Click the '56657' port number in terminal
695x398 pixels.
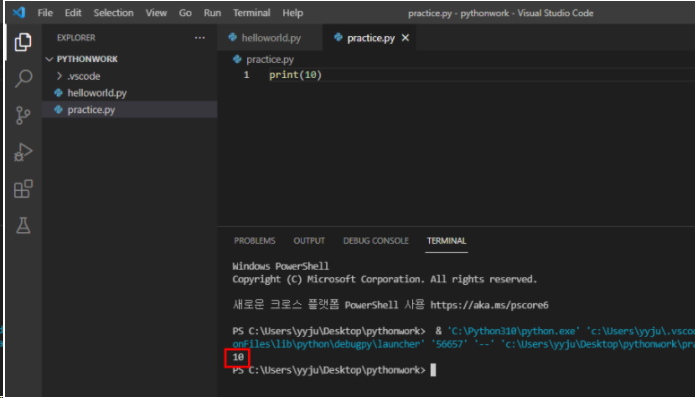click(x=449, y=344)
